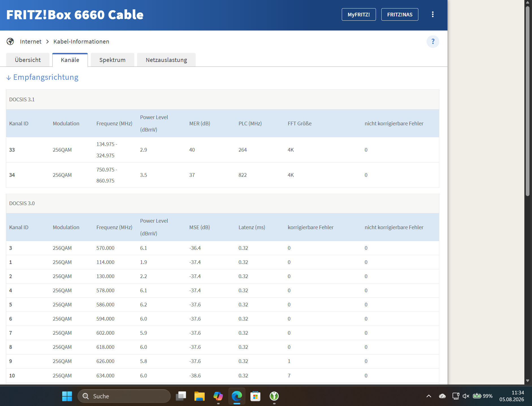Click frequency 594.000 cell
Viewport: 532px width, 406px height.
(x=105, y=319)
